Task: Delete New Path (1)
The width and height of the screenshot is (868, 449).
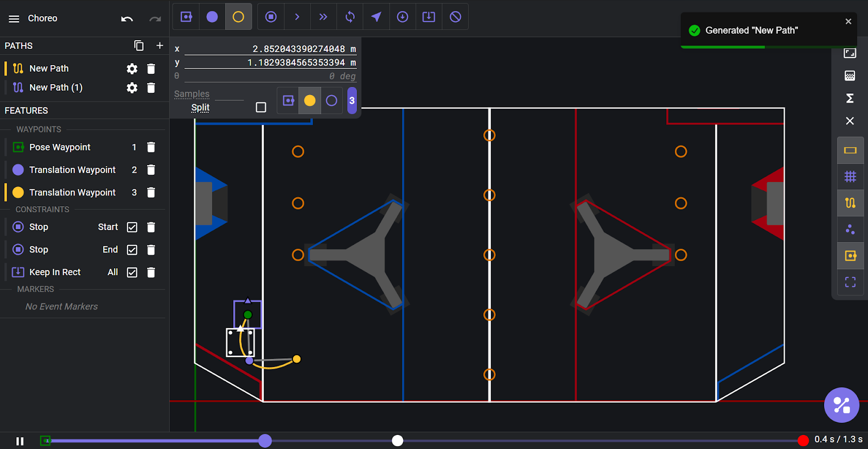Action: [x=151, y=87]
